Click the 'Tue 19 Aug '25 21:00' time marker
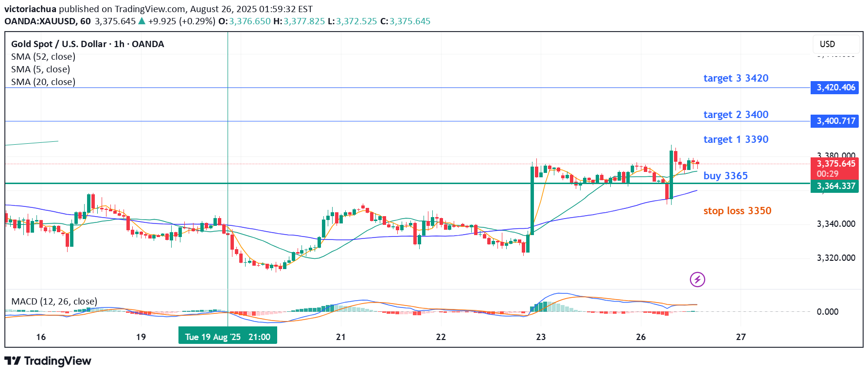This screenshot has height=374, width=868. pos(228,337)
